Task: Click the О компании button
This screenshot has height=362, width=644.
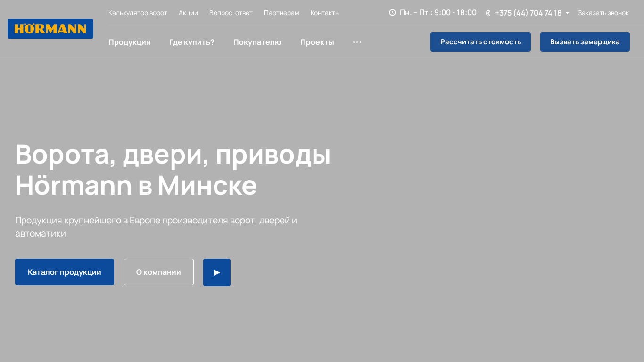Action: point(158,272)
